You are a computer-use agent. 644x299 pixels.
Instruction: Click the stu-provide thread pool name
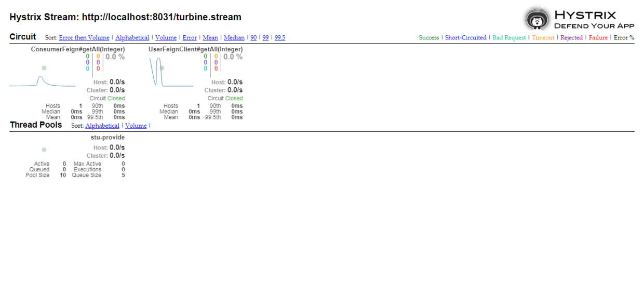[108, 138]
